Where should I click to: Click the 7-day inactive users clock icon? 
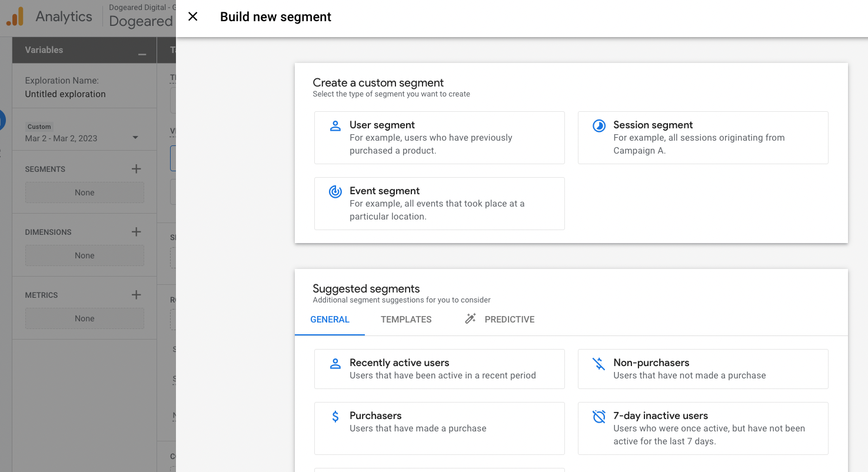pyautogui.click(x=598, y=417)
